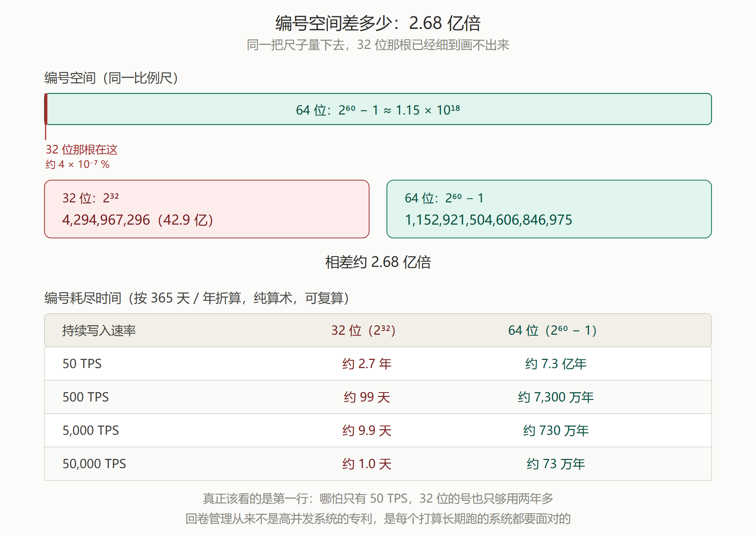The width and height of the screenshot is (756, 536).
Task: Click the cell '约 1.0 天'
Action: [x=367, y=464]
